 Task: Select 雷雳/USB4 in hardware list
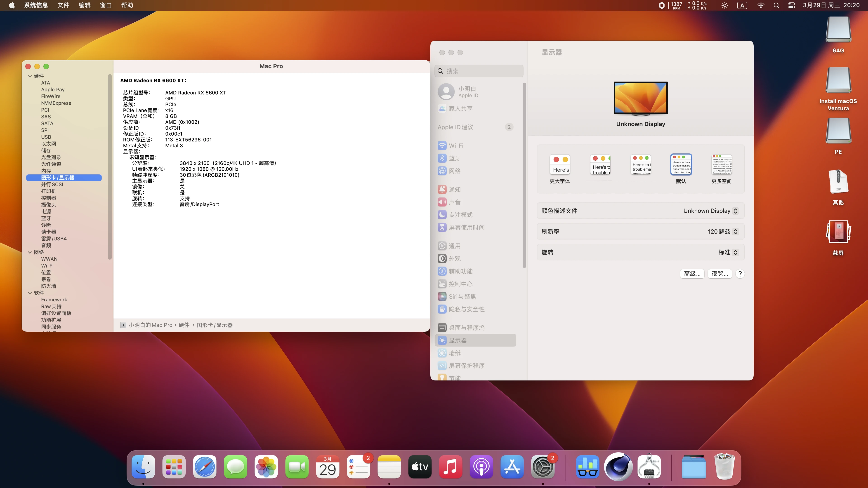point(54,239)
